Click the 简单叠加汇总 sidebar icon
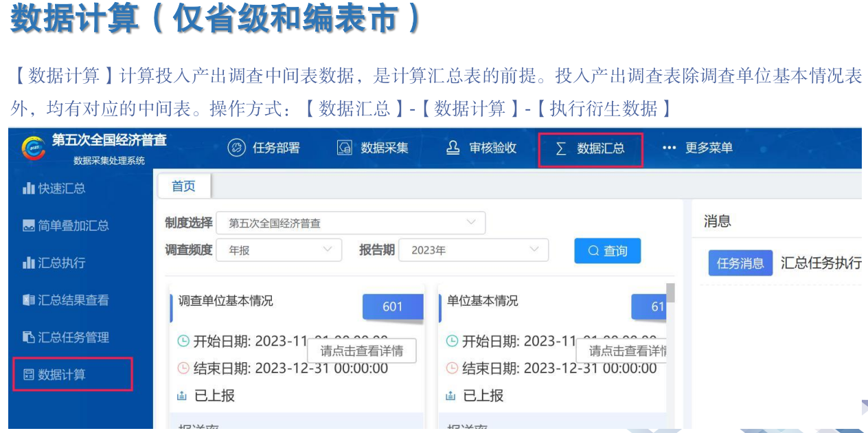 pos(28,225)
